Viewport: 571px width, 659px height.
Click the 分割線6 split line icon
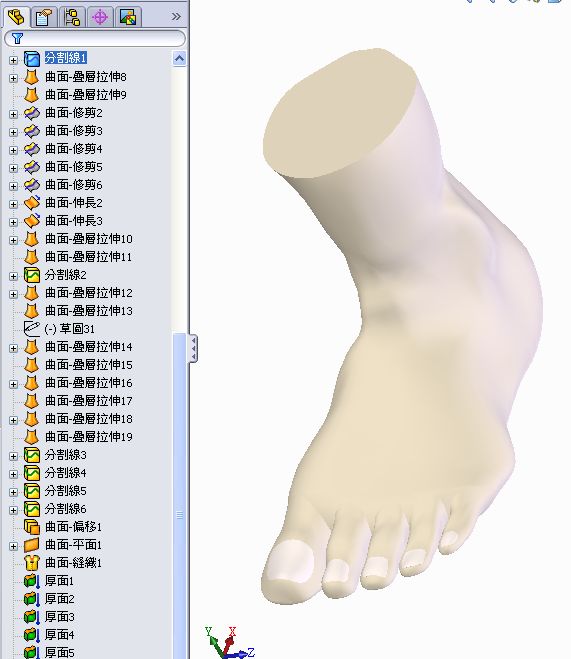coord(32,509)
